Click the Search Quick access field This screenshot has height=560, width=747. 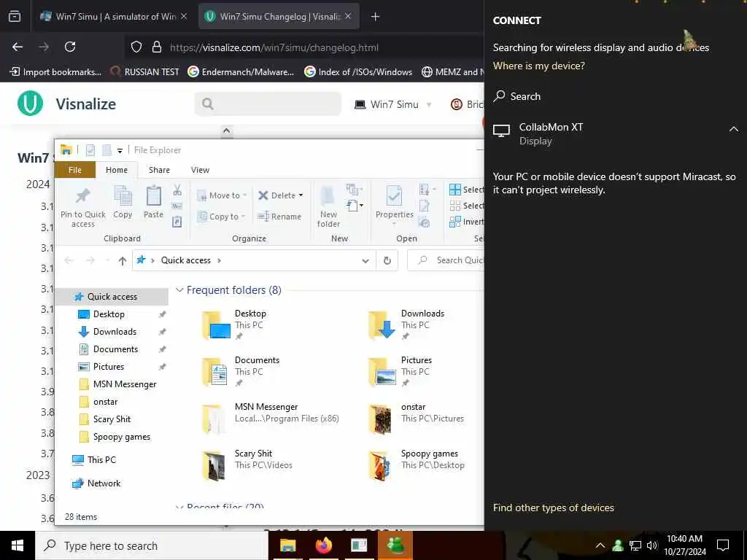pyautogui.click(x=446, y=260)
